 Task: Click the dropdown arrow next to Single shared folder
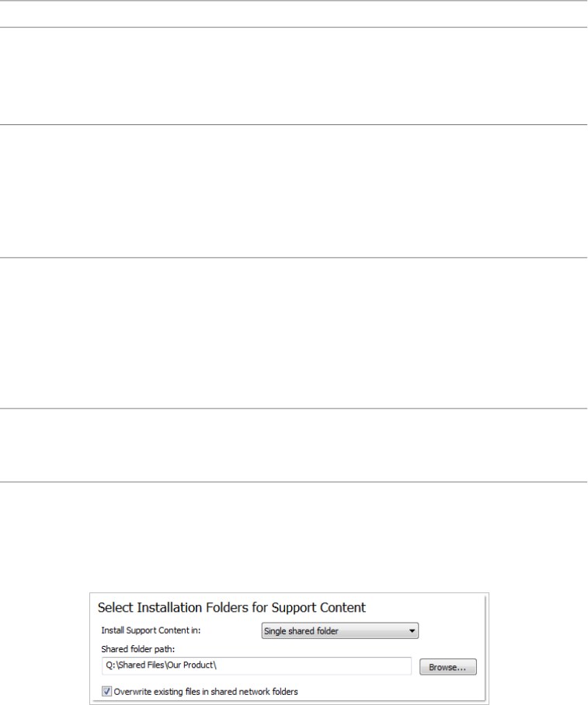[412, 631]
